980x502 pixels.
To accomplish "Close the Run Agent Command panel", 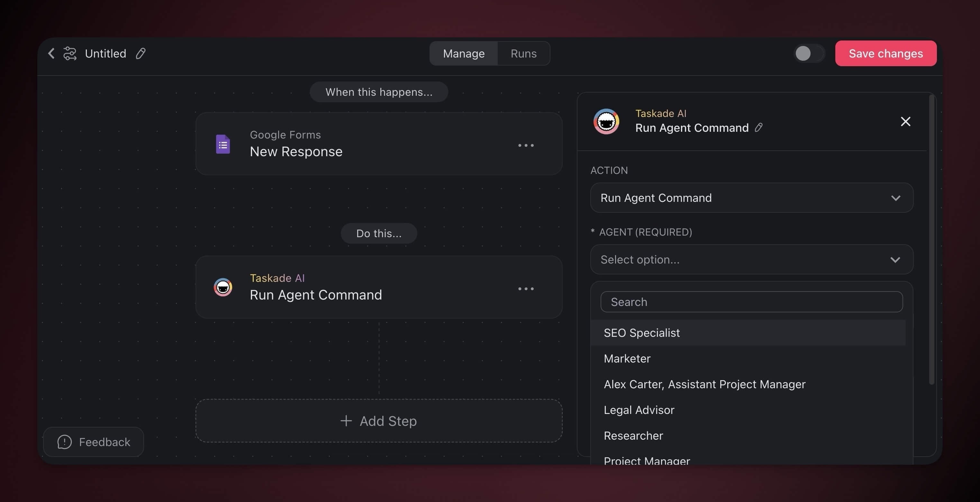I will [x=905, y=121].
